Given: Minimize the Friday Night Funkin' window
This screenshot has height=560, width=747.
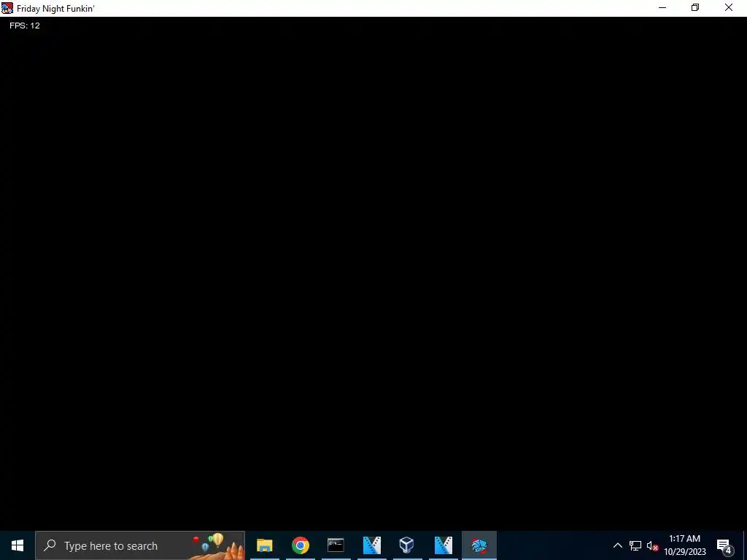Looking at the screenshot, I should (x=662, y=7).
